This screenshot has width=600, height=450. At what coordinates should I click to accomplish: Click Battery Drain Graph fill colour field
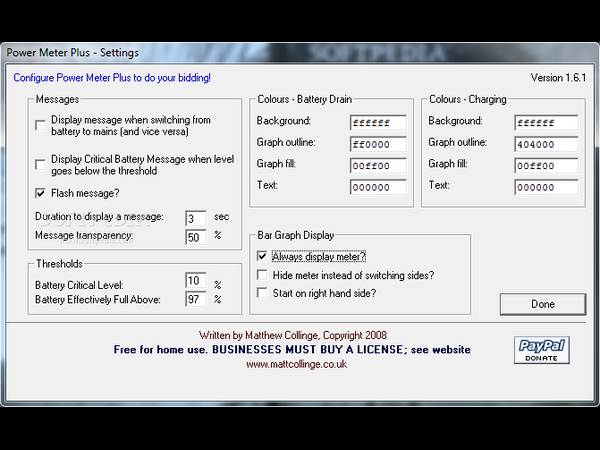click(x=377, y=165)
